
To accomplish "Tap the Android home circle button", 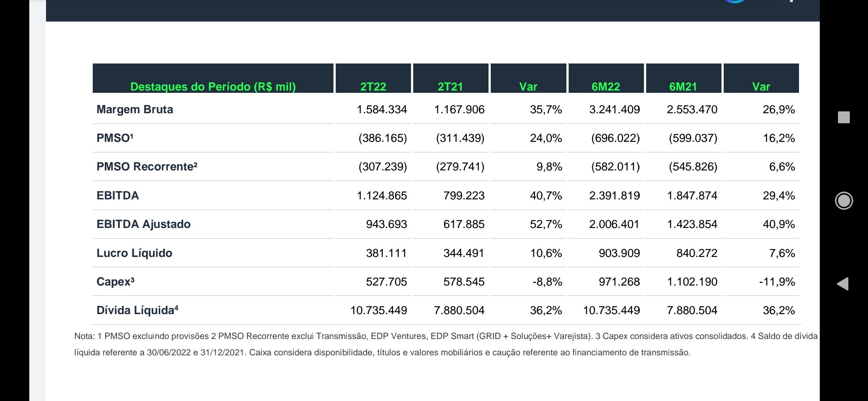I will [844, 201].
